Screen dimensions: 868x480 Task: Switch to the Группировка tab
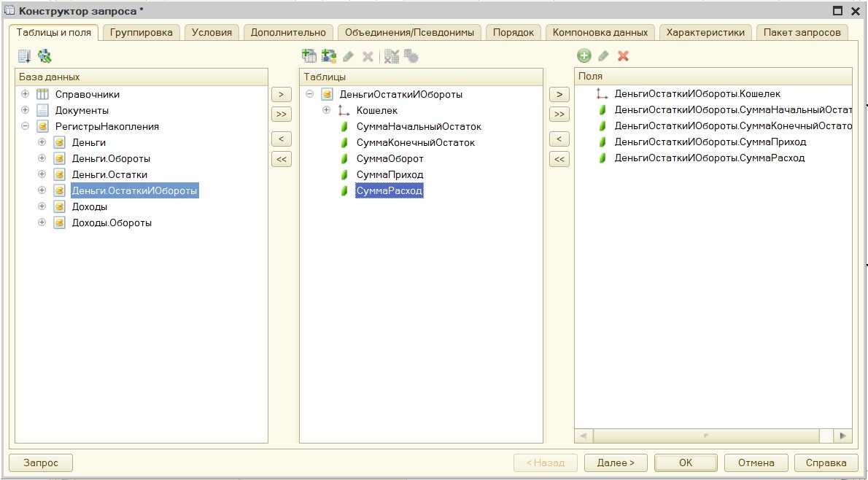(142, 32)
